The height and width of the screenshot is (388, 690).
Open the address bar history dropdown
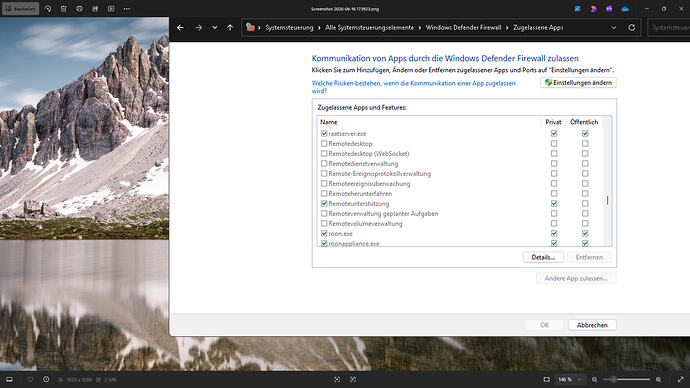click(614, 28)
